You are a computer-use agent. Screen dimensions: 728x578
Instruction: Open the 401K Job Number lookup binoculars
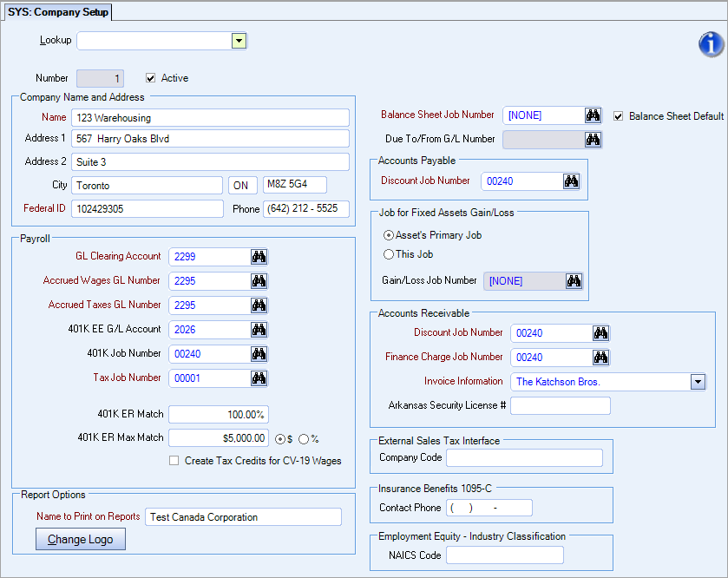259,353
